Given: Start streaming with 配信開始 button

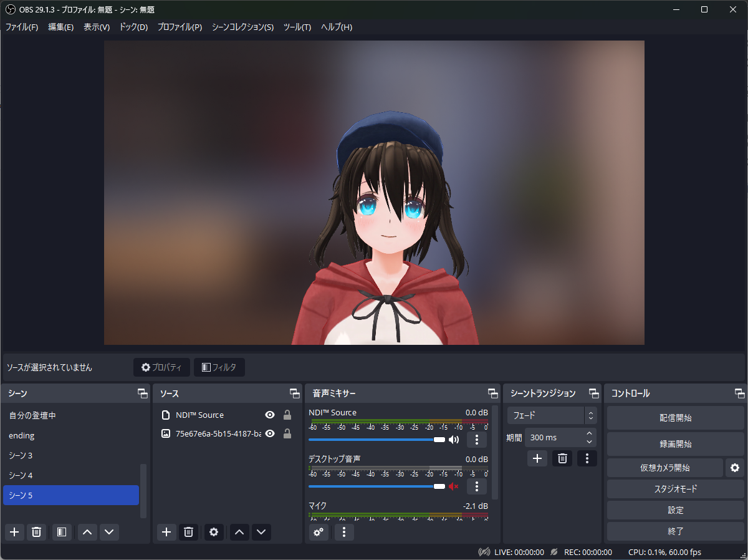Looking at the screenshot, I should 675,417.
